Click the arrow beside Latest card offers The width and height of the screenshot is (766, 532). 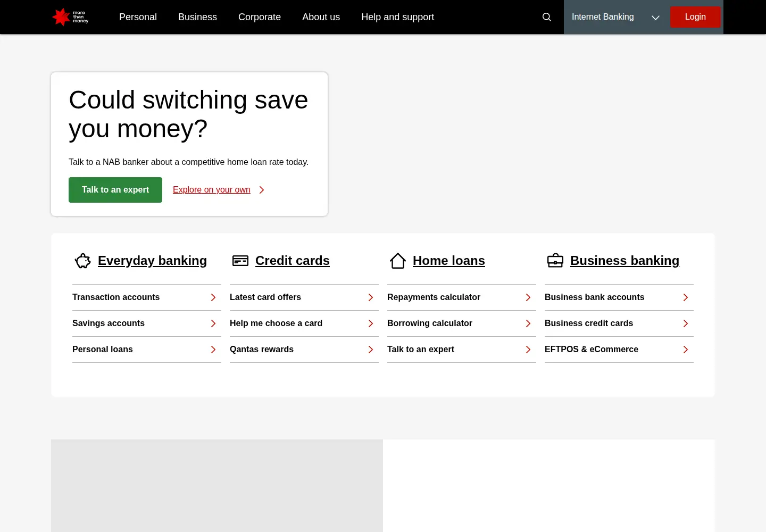(x=371, y=297)
